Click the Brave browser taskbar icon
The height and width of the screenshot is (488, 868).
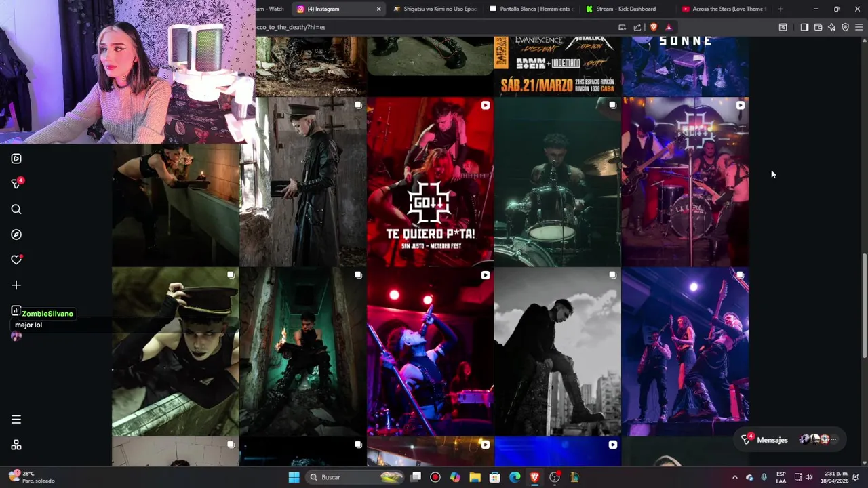tap(534, 477)
